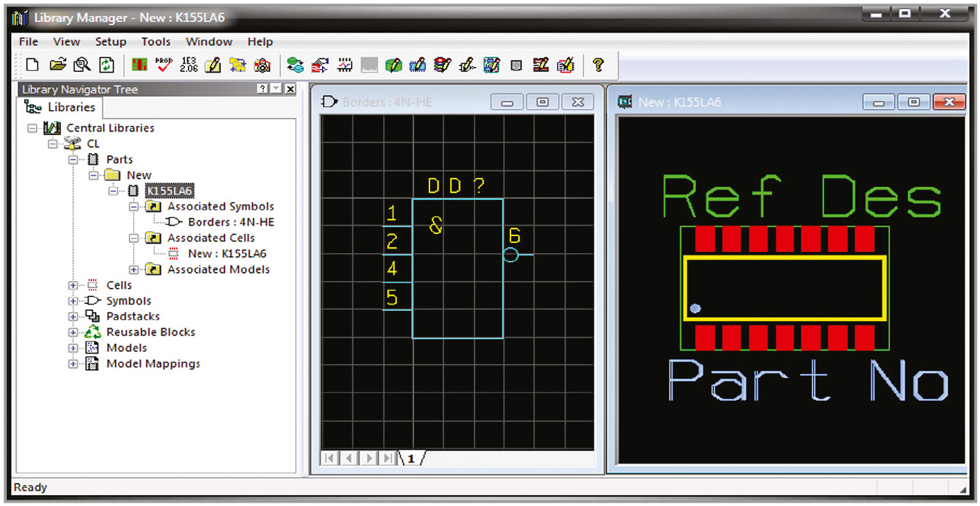Select New : K155LA6 cell in tree

pos(226,253)
